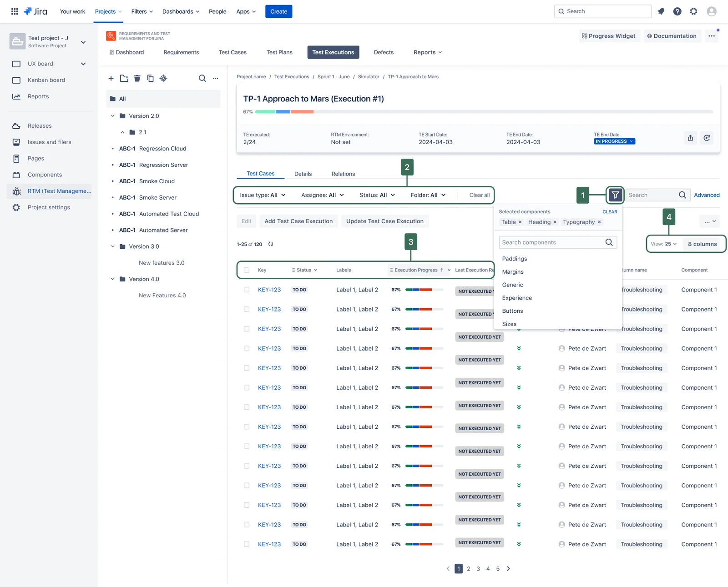Check the third KEY-123 row checkbox
728x587 pixels.
point(247,329)
